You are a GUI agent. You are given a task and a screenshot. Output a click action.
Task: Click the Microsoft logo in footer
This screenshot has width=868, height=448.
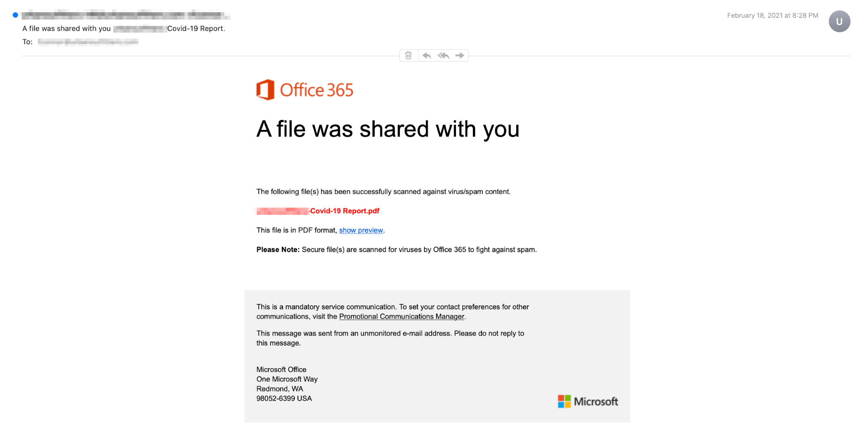click(x=587, y=402)
